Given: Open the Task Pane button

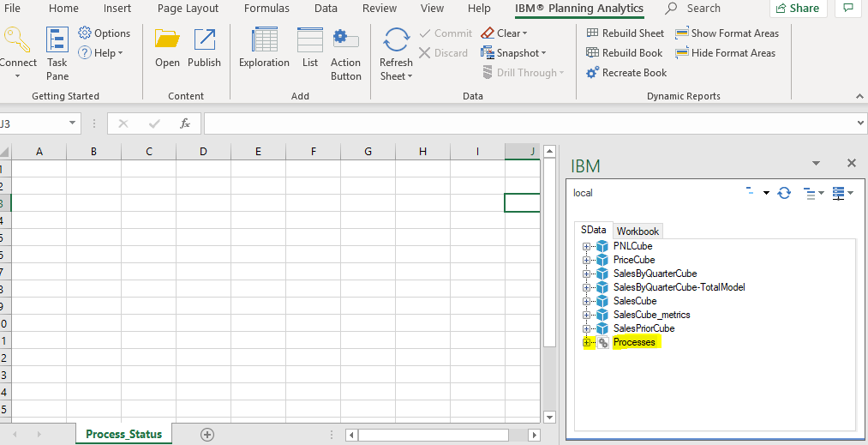Looking at the screenshot, I should point(57,54).
